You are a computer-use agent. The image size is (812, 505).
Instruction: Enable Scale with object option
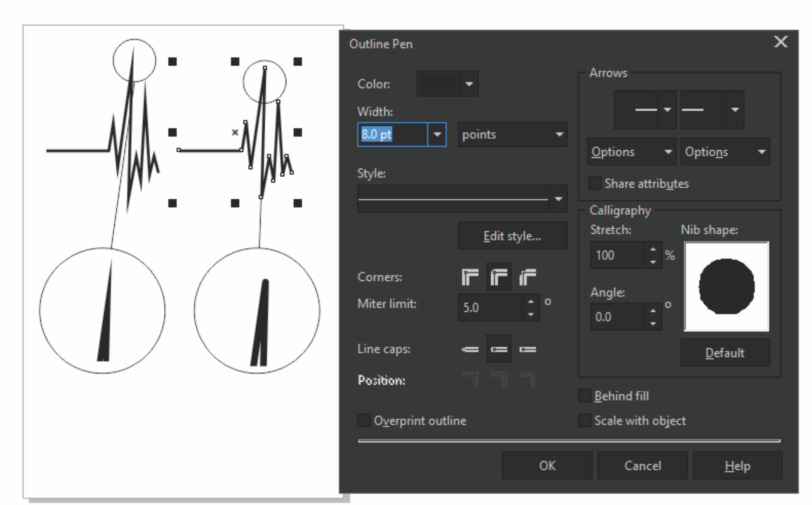(584, 421)
